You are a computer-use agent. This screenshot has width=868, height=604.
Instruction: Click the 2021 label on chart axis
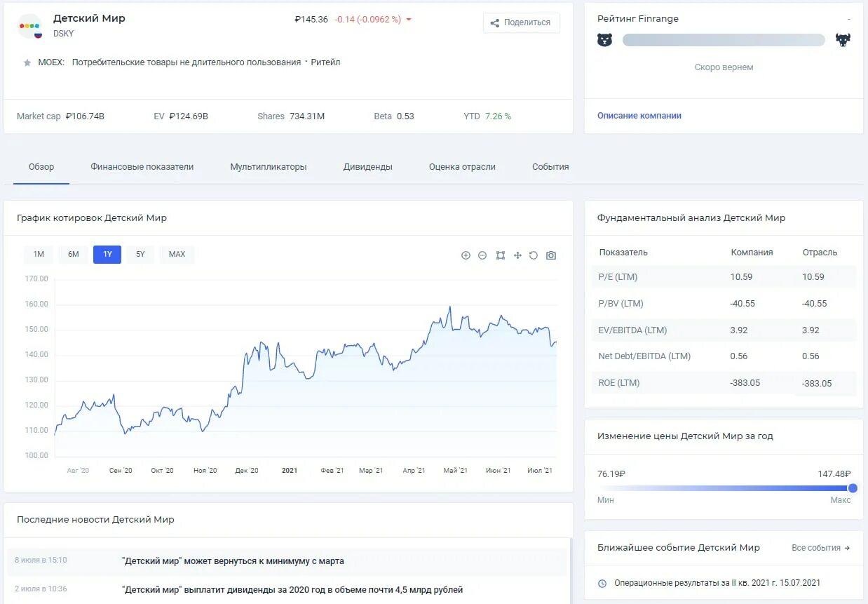click(290, 471)
